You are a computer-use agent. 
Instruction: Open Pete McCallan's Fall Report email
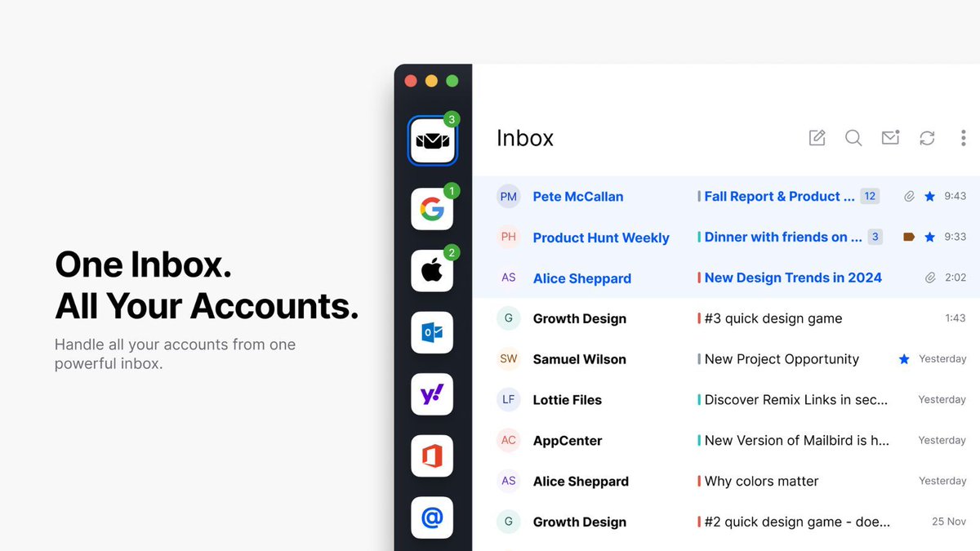[x=776, y=196]
